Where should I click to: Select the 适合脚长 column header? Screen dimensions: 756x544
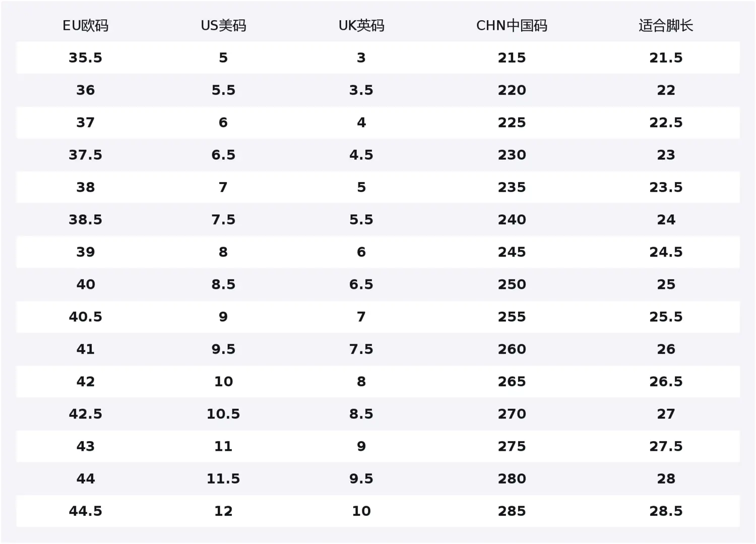coord(666,26)
